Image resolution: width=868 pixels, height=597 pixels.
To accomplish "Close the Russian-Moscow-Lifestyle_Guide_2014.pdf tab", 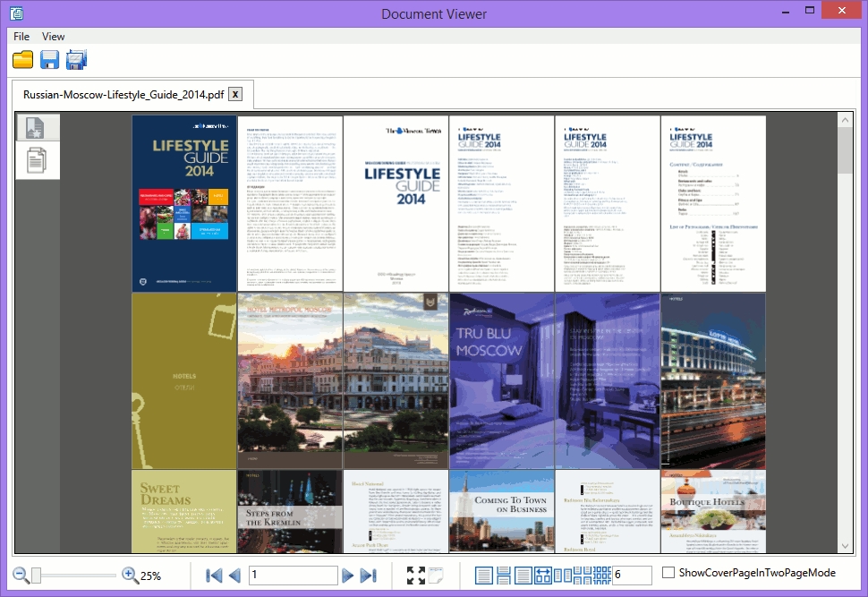I will (235, 94).
